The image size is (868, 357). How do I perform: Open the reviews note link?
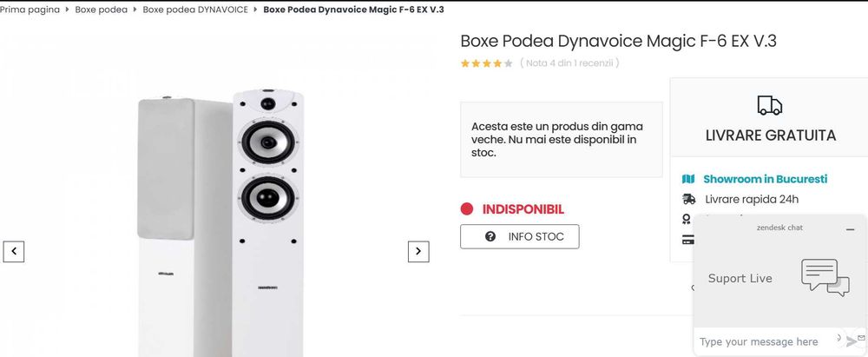click(569, 63)
